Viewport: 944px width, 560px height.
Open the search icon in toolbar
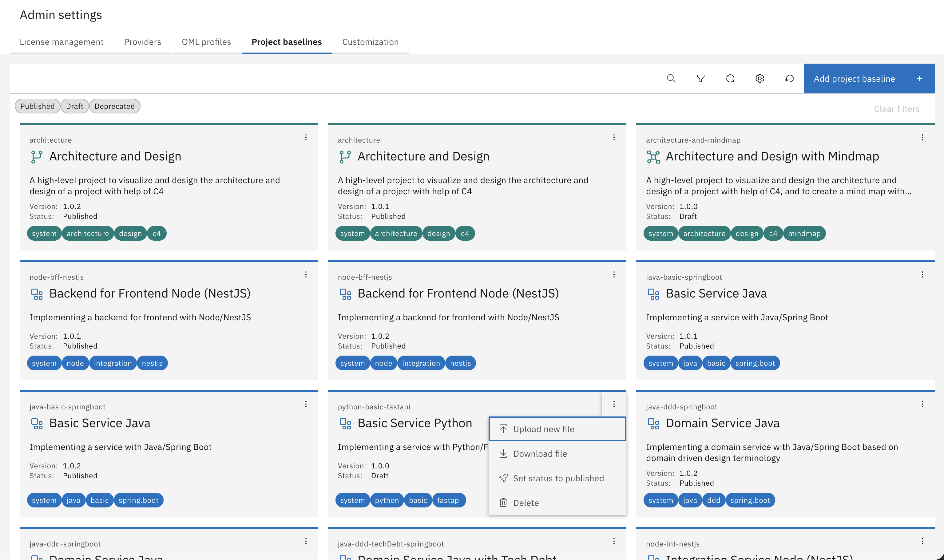coord(671,78)
